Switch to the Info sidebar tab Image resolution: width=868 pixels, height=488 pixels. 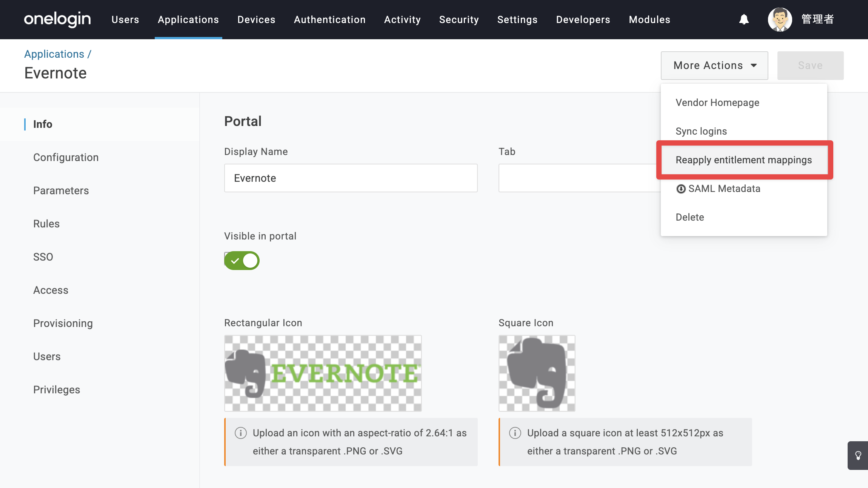coord(100,124)
